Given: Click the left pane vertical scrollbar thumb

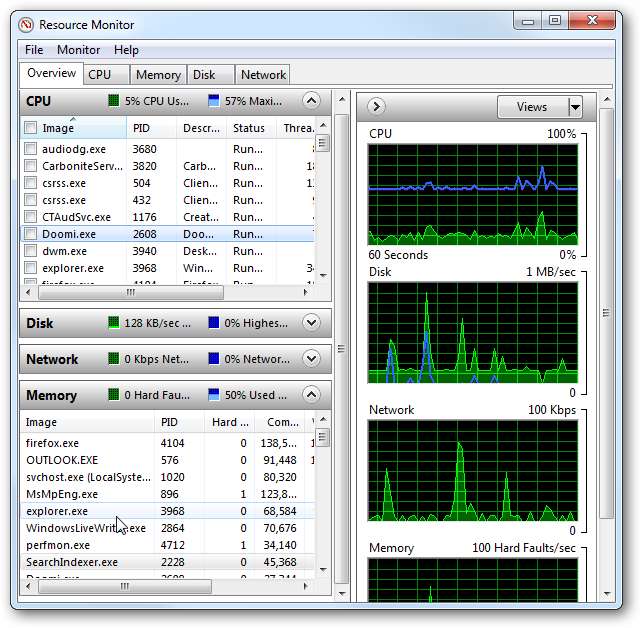Looking at the screenshot, I should click(x=341, y=349).
